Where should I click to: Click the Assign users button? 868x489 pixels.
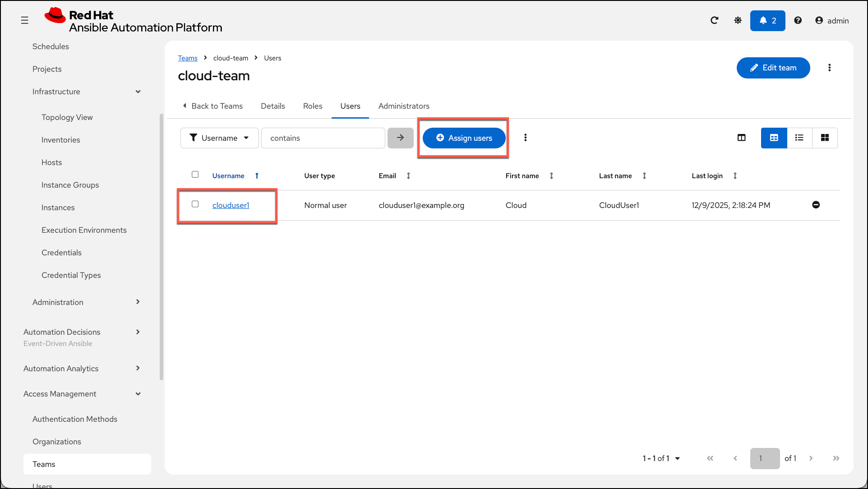[x=464, y=138]
